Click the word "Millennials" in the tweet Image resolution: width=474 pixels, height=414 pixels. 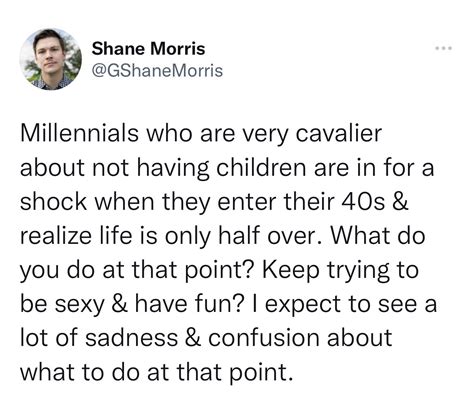click(79, 133)
